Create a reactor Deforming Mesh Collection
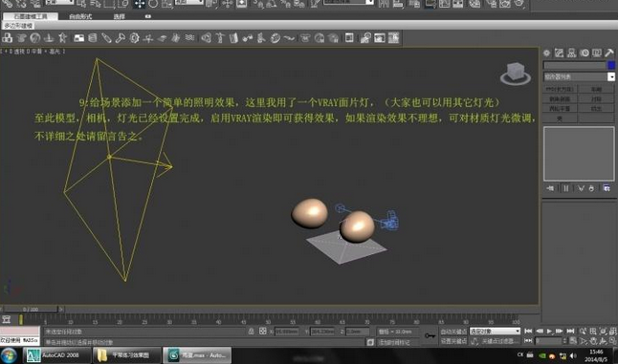 [62, 38]
